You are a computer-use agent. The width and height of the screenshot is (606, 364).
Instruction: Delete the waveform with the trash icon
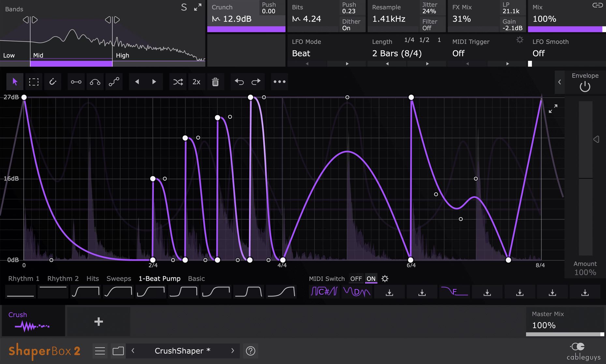[215, 82]
